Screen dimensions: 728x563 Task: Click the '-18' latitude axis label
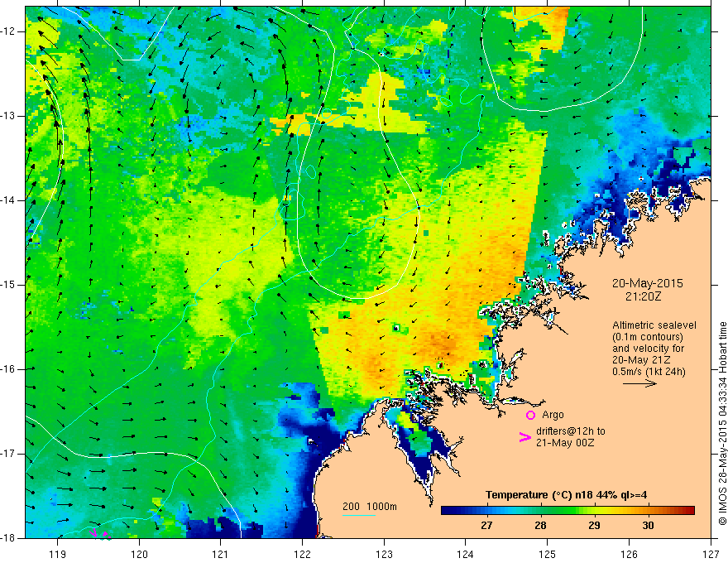coord(8,538)
